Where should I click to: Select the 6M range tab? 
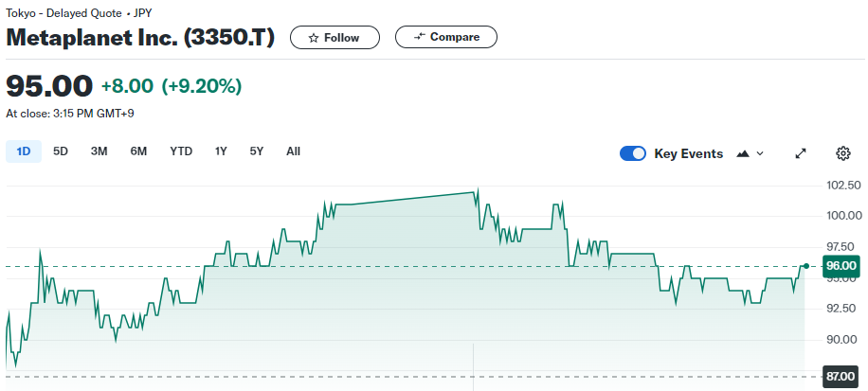click(x=138, y=151)
